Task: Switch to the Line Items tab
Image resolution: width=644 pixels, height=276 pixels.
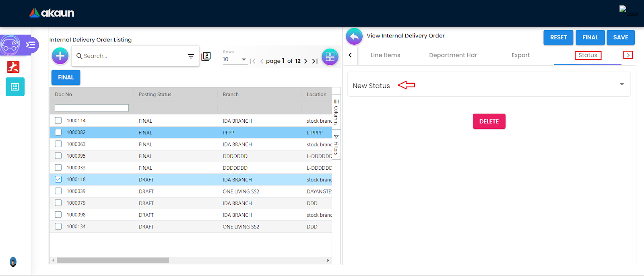Action: click(x=385, y=55)
